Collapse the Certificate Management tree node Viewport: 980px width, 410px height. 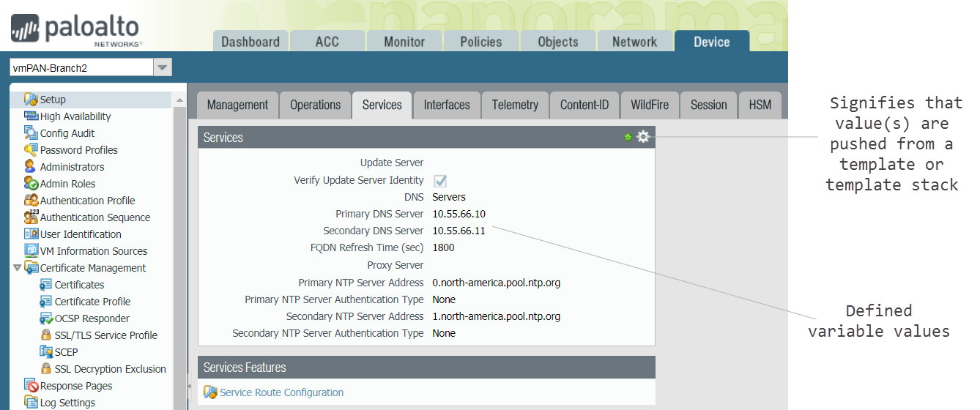tap(17, 268)
